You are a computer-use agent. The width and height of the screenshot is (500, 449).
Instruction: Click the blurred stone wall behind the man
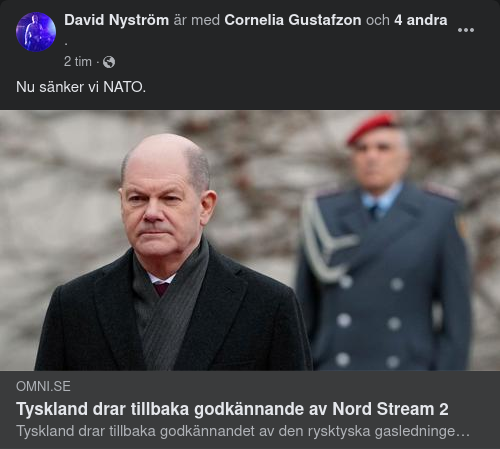point(60,200)
